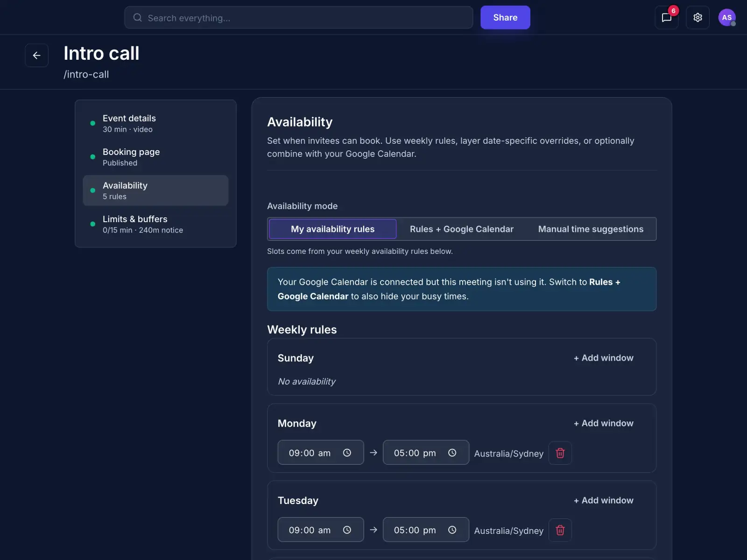This screenshot has width=747, height=560.
Task: Switch to Rules + Google Calendar mode
Action: 462,229
